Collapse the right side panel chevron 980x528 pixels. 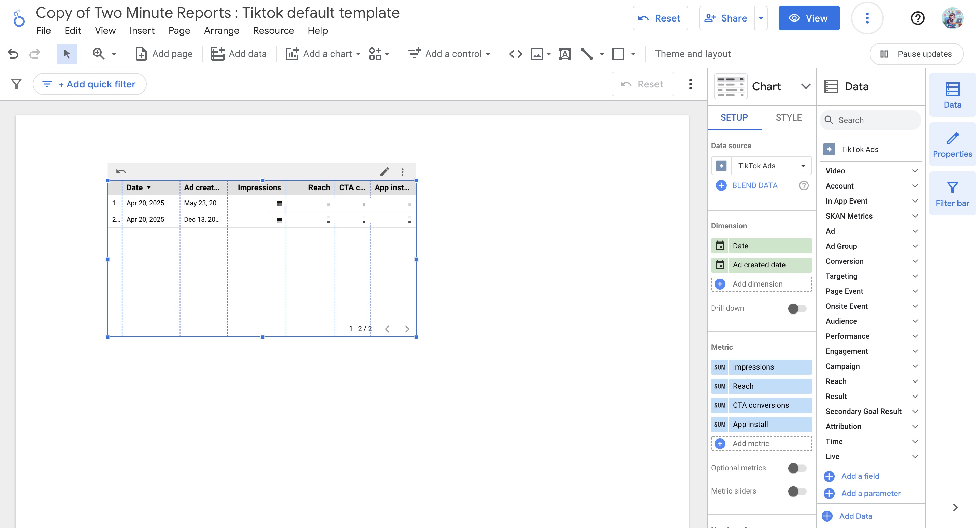(x=955, y=508)
